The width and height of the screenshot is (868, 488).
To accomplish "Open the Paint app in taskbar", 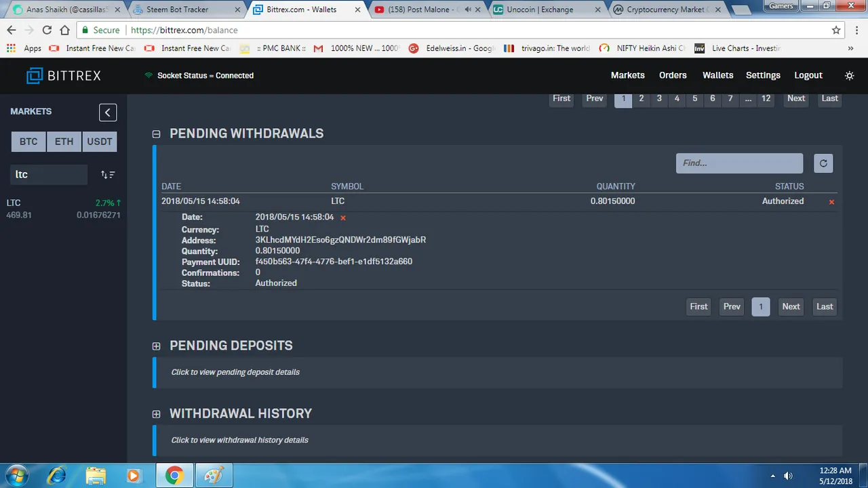I will pos(214,476).
